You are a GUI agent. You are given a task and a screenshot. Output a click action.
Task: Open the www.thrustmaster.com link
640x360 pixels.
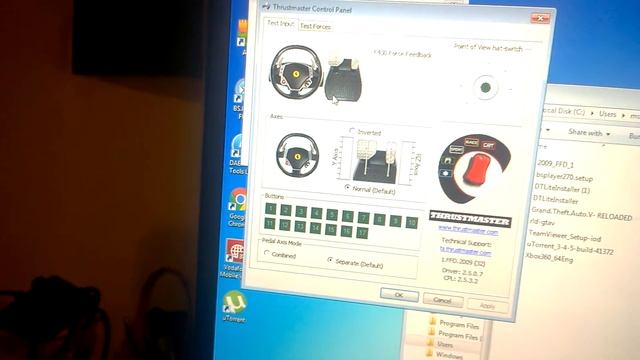coord(468,231)
